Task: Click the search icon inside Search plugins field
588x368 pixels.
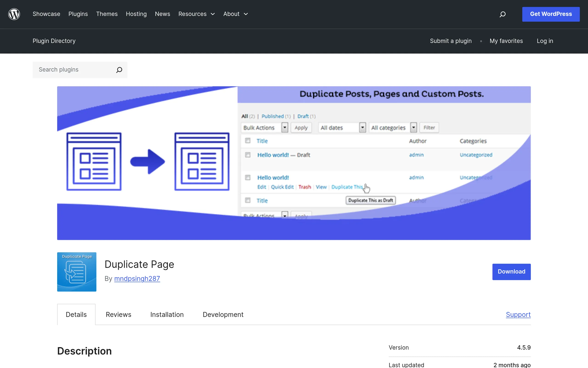Action: coord(119,70)
